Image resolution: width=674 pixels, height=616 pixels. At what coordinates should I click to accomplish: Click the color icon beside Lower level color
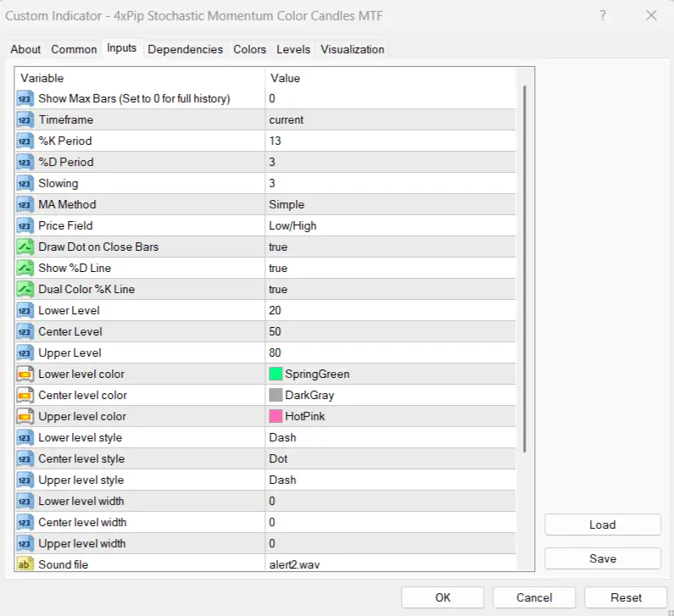click(x=25, y=374)
